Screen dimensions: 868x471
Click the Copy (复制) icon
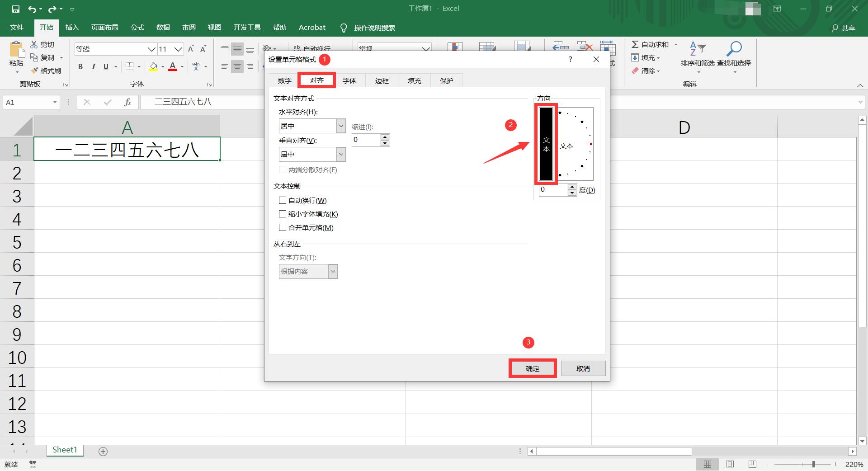click(34, 57)
